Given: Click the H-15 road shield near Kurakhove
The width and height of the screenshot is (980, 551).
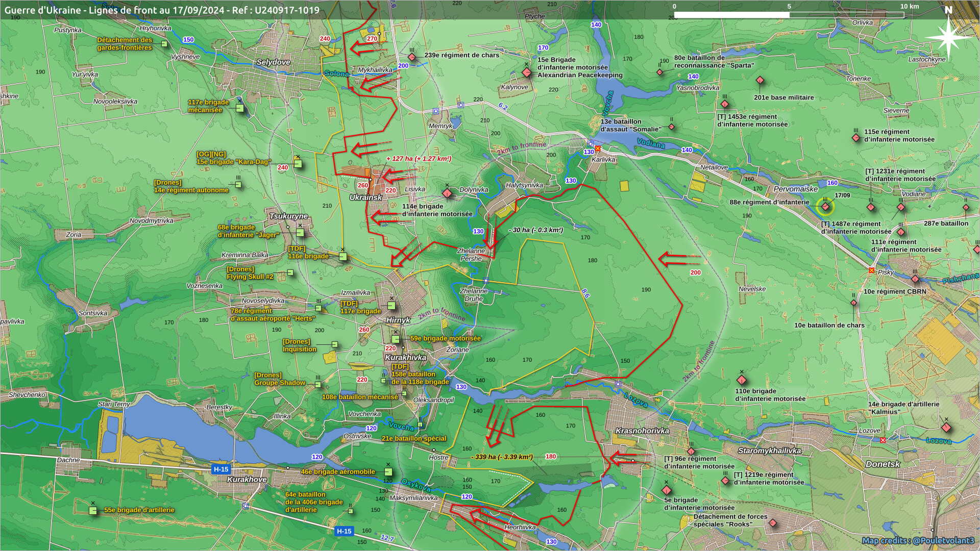Looking at the screenshot, I should [221, 469].
